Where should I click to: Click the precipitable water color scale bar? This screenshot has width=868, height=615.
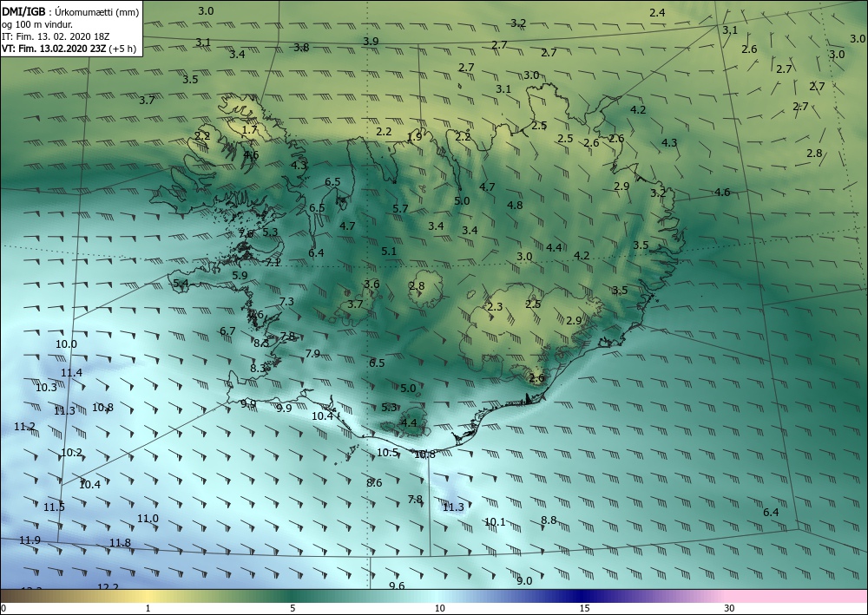434,596
